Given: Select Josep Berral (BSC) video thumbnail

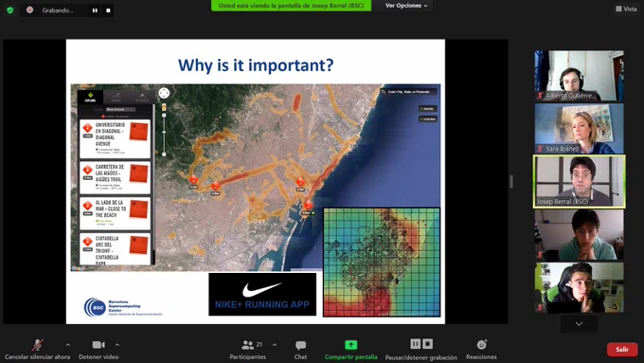Looking at the screenshot, I should [579, 182].
